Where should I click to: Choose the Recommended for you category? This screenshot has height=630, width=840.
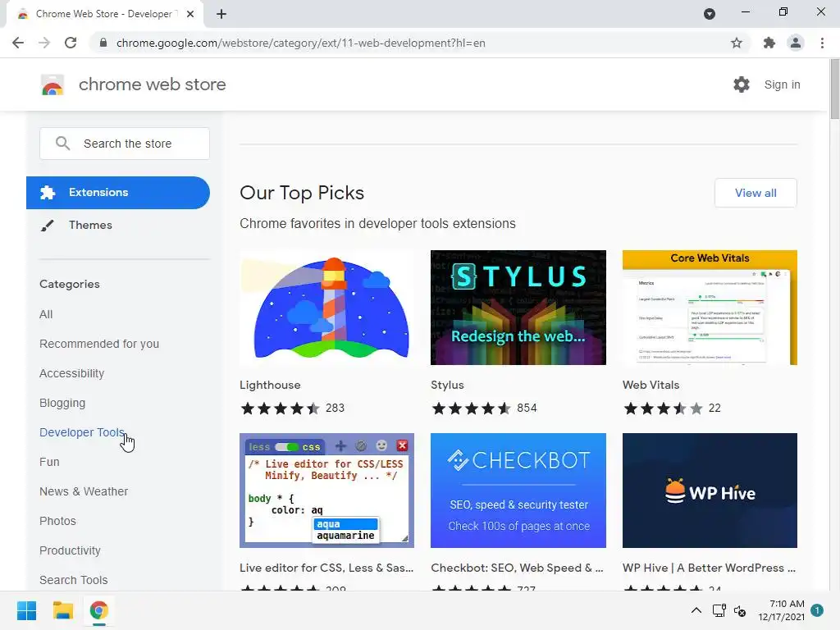tap(99, 344)
